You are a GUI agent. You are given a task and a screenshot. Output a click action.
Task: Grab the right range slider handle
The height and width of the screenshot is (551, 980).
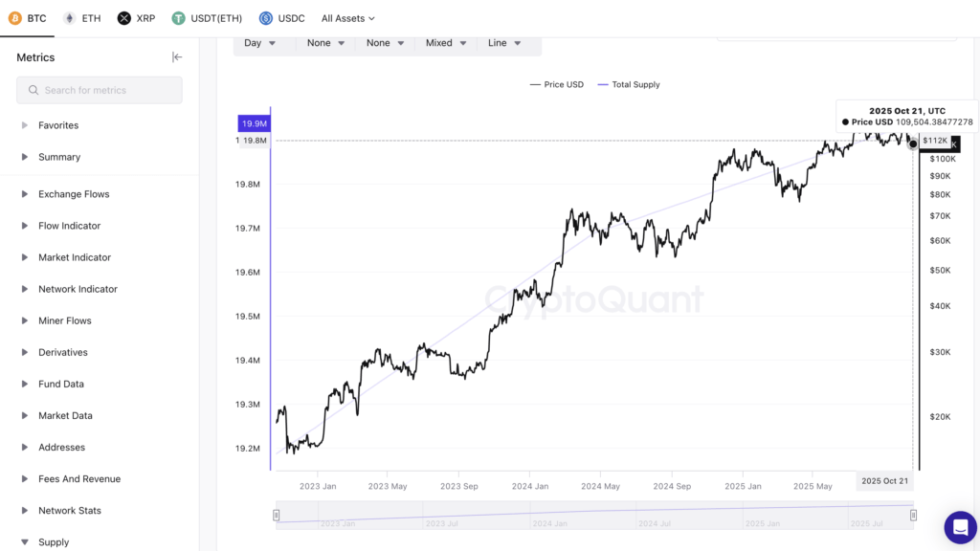914,516
